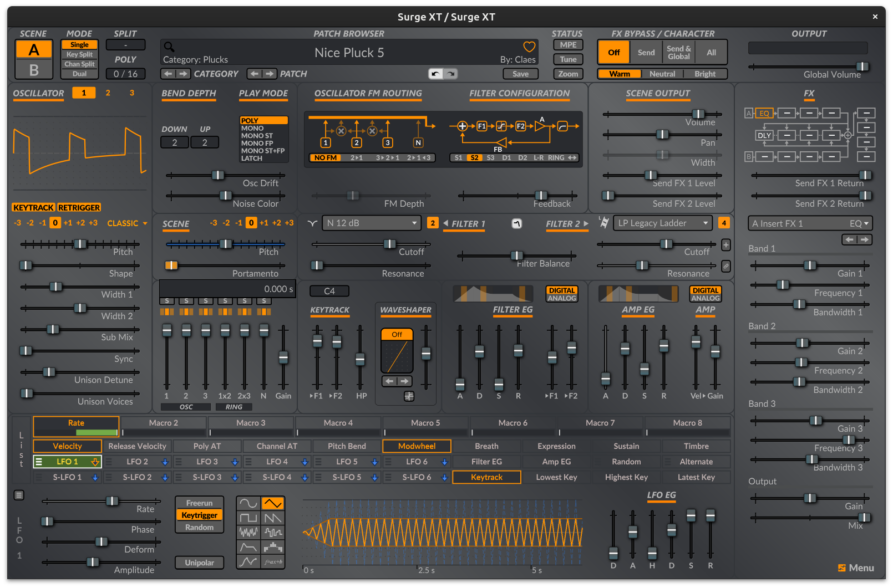Open the A Insert FX 1 type dropdown
The width and height of the screenshot is (893, 588).
click(810, 223)
